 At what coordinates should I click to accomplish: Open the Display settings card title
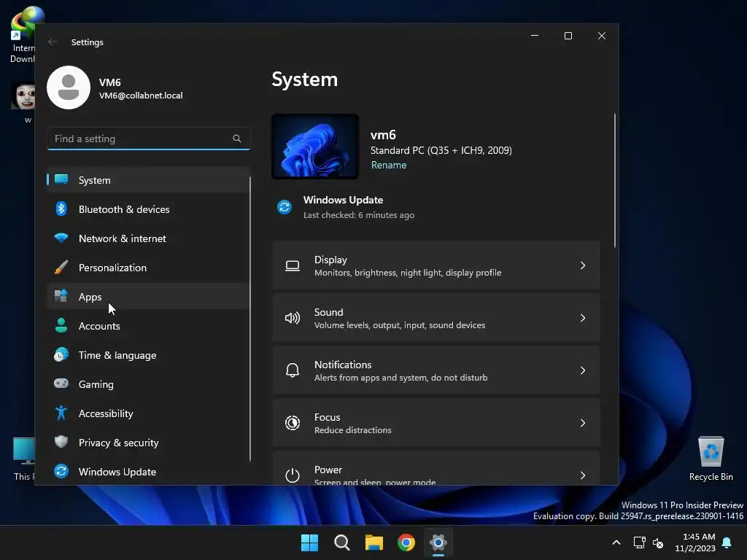click(330, 260)
